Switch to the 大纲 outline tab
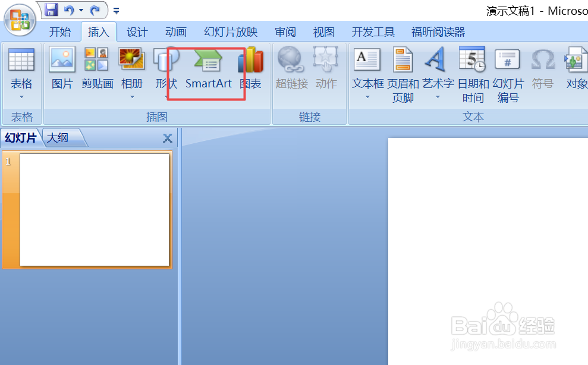This screenshot has width=588, height=365. pyautogui.click(x=59, y=137)
